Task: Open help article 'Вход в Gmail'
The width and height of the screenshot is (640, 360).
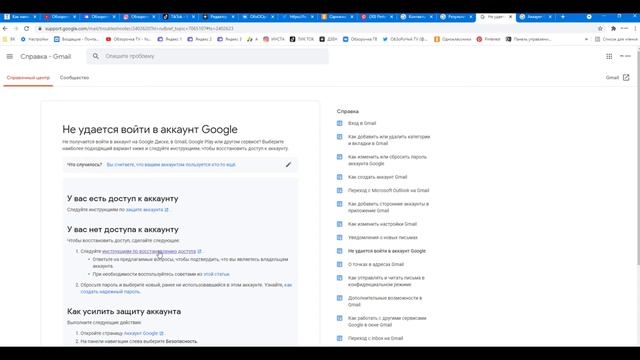Action: (362, 123)
